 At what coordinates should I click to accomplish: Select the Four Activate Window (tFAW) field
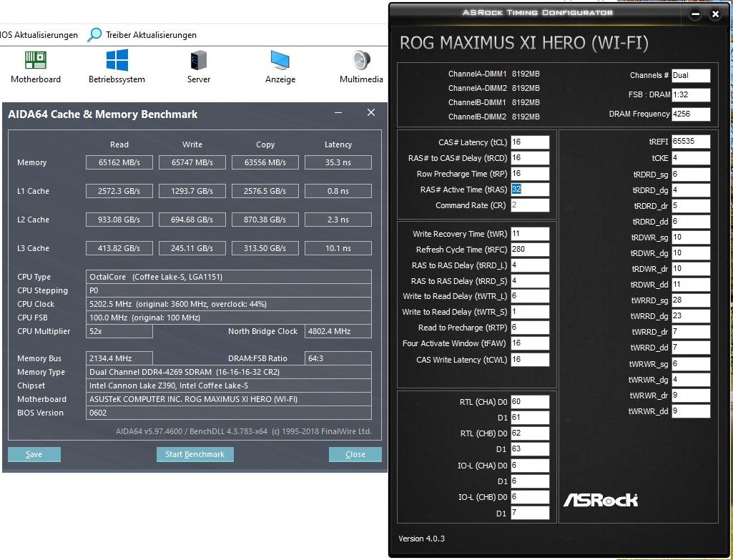[530, 343]
